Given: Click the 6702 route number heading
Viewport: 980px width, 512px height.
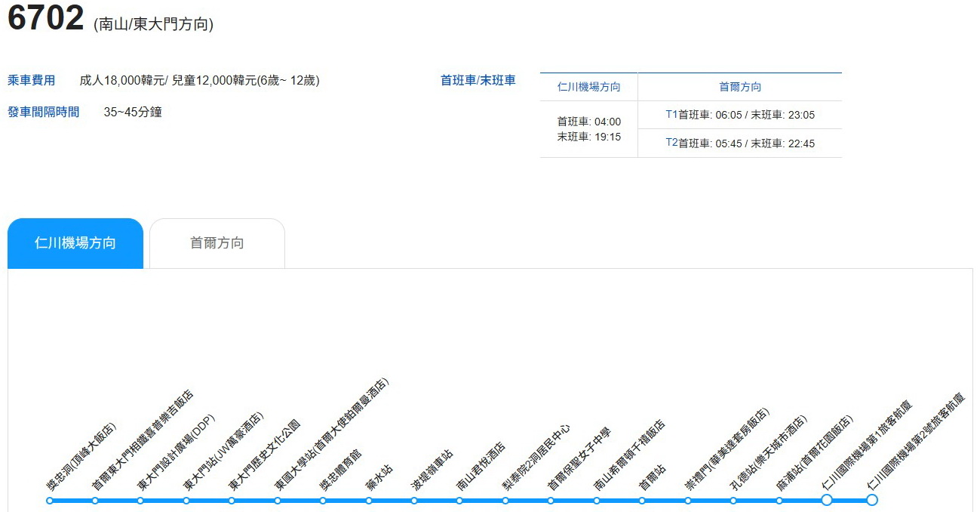Looking at the screenshot, I should [44, 20].
